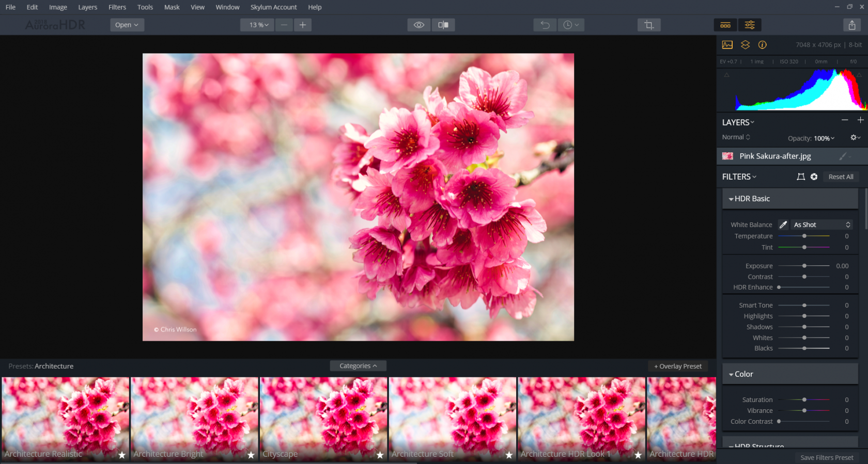The width and height of the screenshot is (868, 464).
Task: Open the zoom percentage dropdown
Action: pos(258,25)
